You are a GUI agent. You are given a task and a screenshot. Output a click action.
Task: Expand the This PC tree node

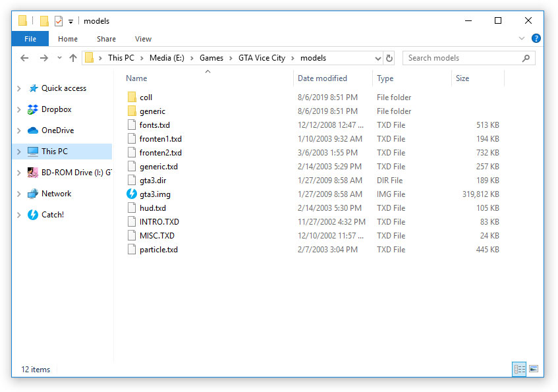point(19,152)
